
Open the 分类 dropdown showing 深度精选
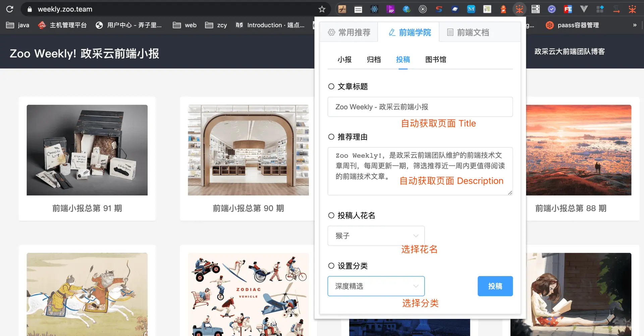click(376, 286)
